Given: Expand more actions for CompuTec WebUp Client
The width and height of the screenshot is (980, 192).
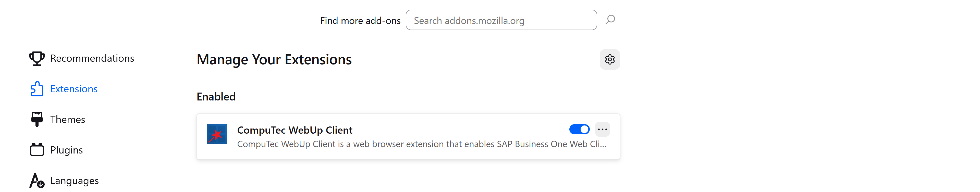Looking at the screenshot, I should [x=602, y=129].
